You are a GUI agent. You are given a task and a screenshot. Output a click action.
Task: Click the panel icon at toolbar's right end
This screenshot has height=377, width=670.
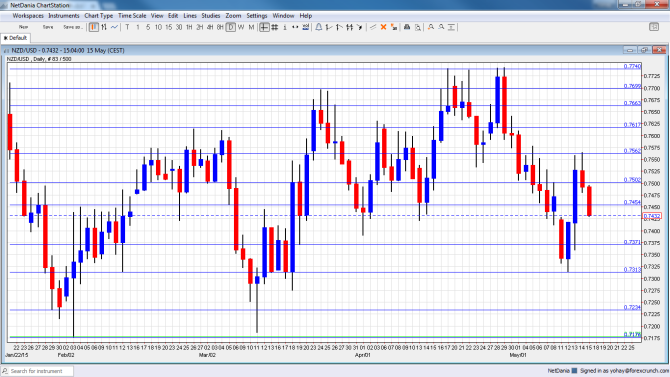point(654,27)
